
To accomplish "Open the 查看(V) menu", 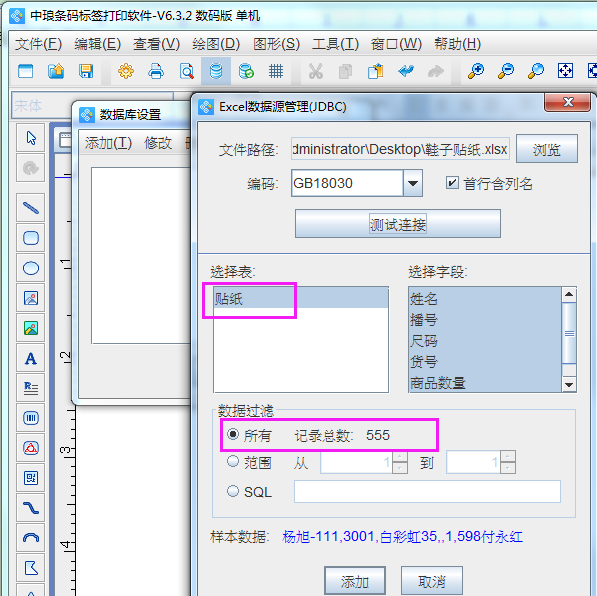I will coord(156,44).
